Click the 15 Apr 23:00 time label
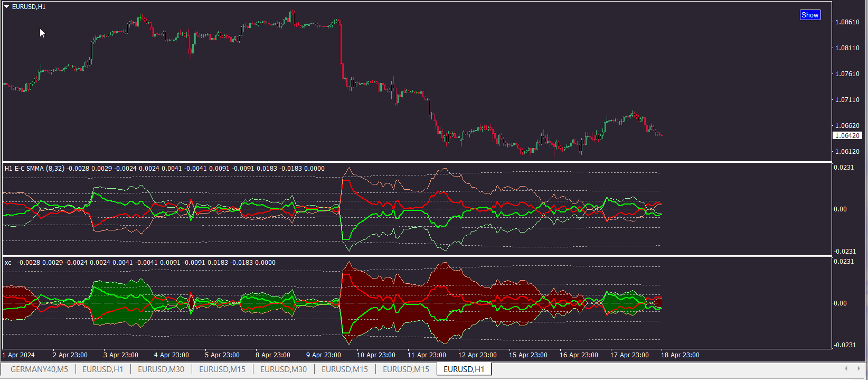This screenshot has height=380, width=868. [x=528, y=355]
